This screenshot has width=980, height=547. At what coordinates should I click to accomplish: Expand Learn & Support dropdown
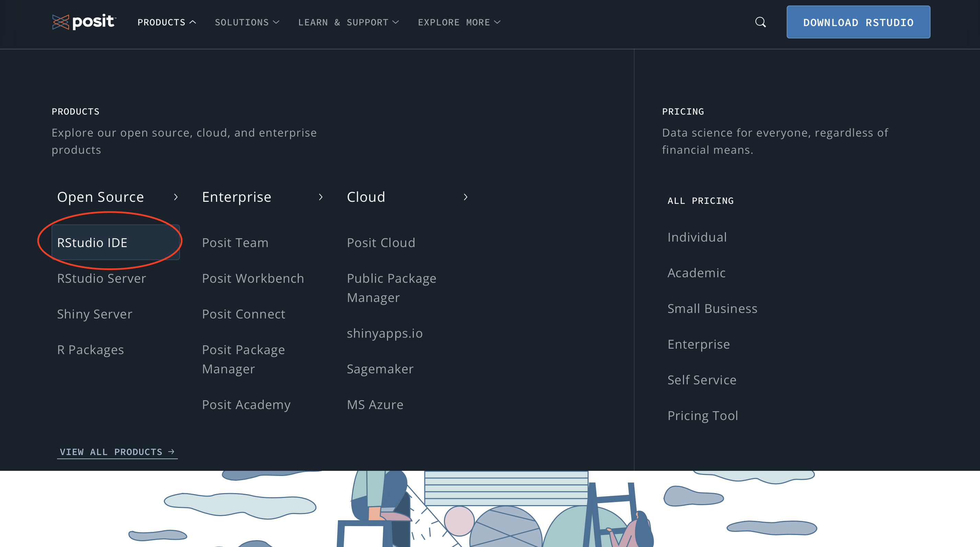pos(348,22)
